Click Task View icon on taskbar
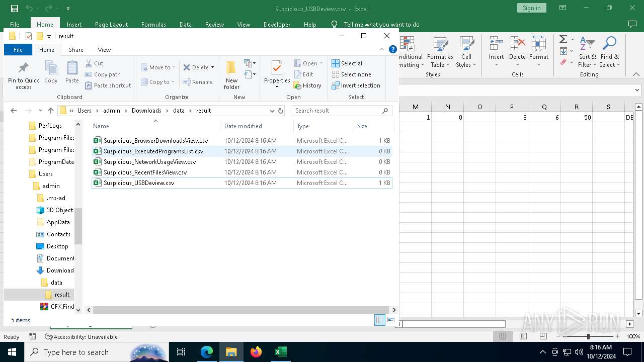 coord(181,352)
